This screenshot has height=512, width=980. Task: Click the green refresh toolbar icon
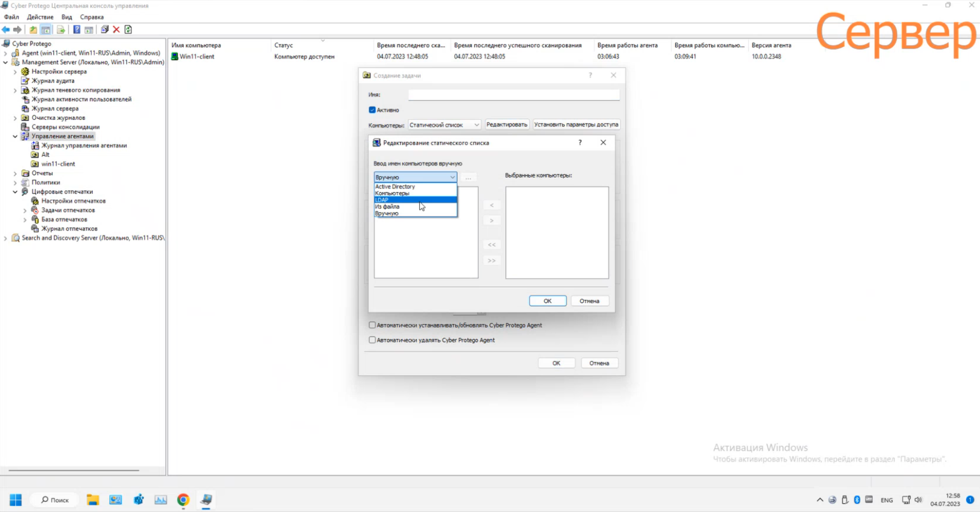[128, 29]
